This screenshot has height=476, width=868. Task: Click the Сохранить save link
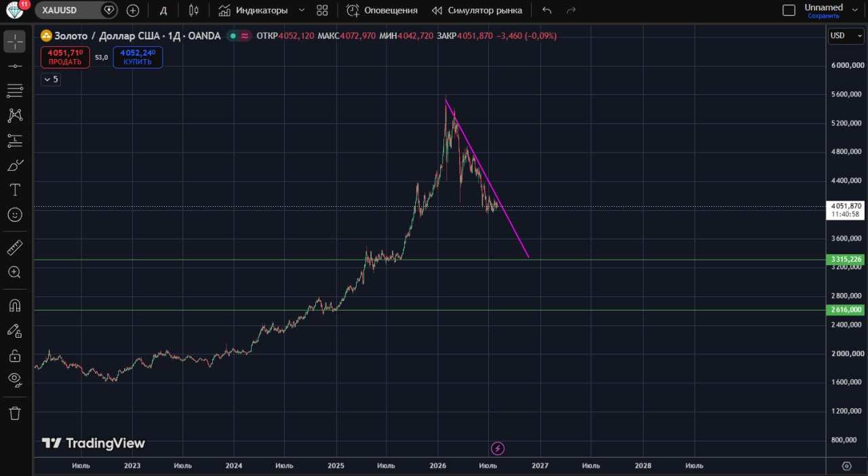pos(823,16)
